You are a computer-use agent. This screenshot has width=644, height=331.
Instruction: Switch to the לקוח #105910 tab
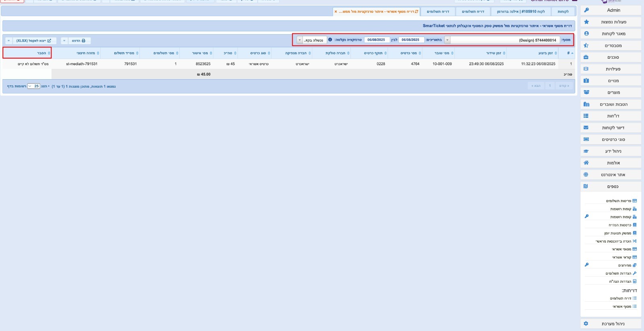tap(521, 12)
